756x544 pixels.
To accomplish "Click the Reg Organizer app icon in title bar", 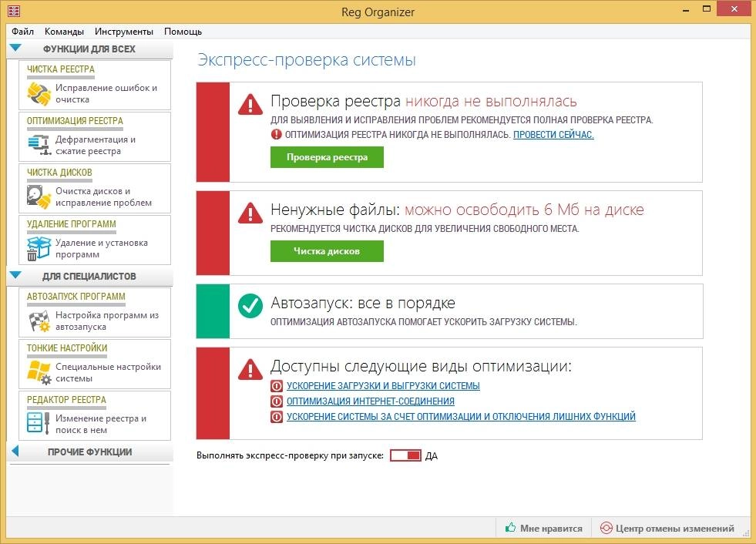I will pos(14,11).
